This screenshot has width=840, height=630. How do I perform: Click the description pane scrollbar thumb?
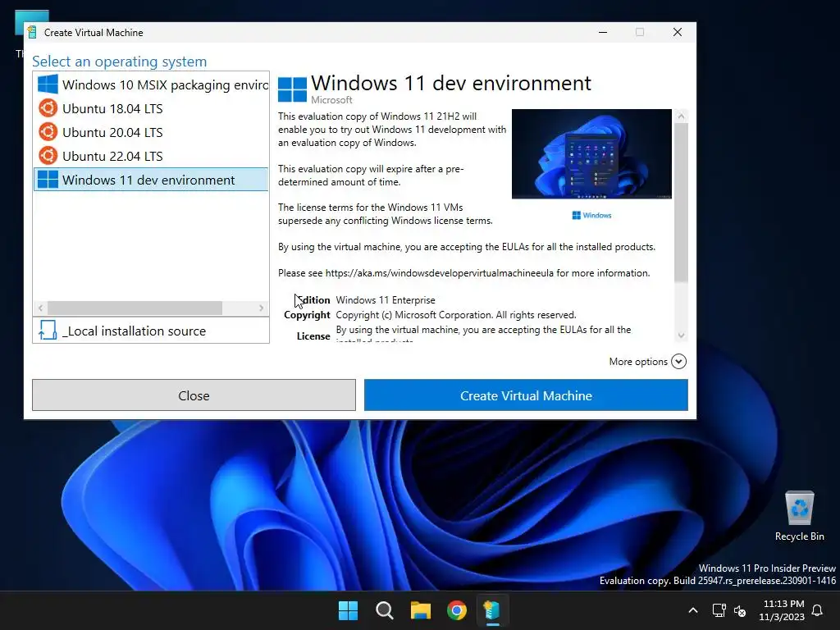[681, 202]
